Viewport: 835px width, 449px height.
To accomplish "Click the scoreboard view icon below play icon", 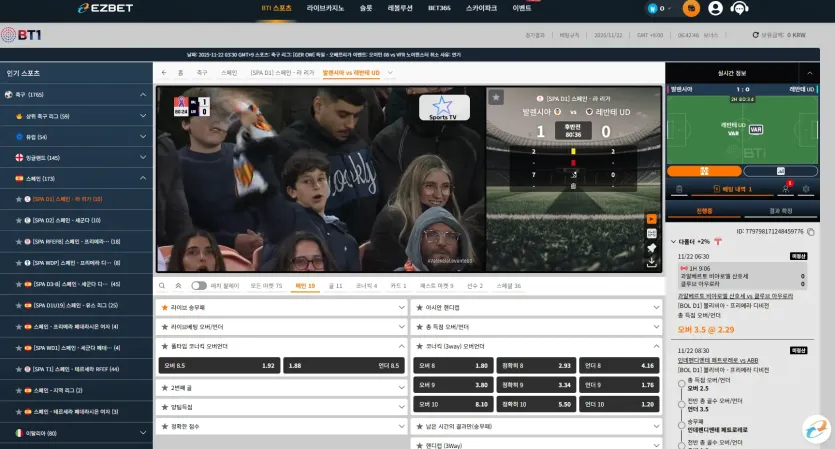I will point(651,233).
